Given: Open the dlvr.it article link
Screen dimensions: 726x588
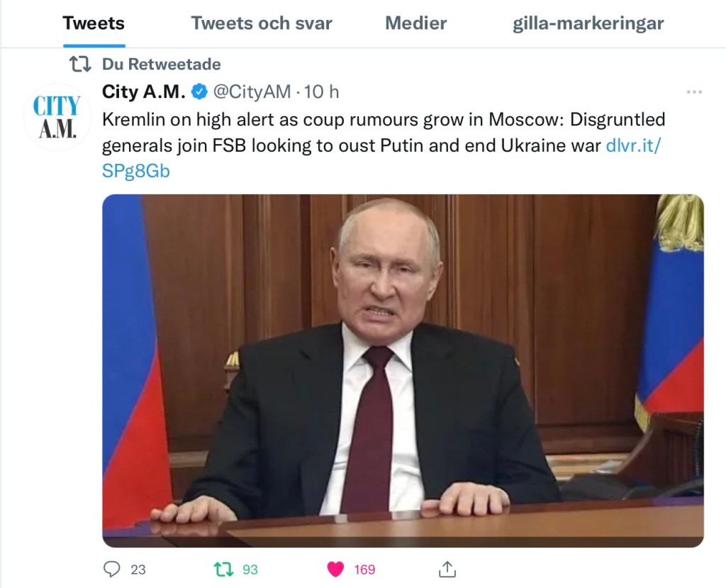Looking at the screenshot, I should [x=633, y=146].
